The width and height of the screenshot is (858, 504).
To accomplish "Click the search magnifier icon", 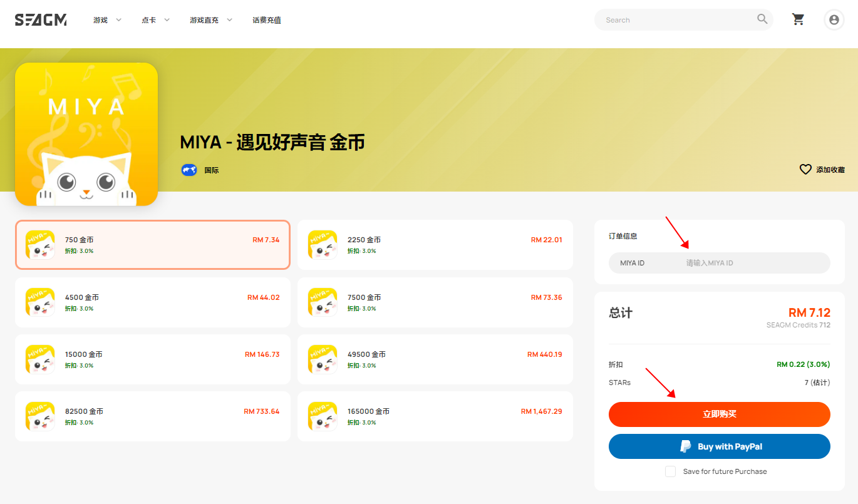I will pos(762,19).
